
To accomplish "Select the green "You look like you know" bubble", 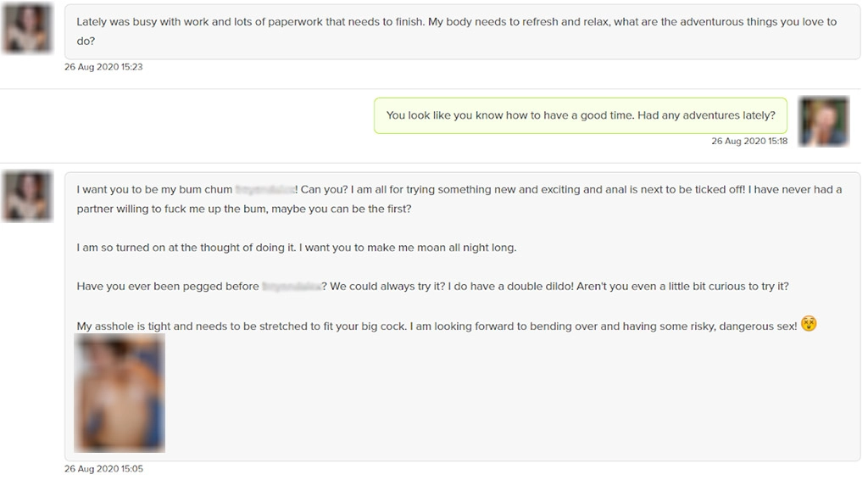I will pyautogui.click(x=581, y=115).
